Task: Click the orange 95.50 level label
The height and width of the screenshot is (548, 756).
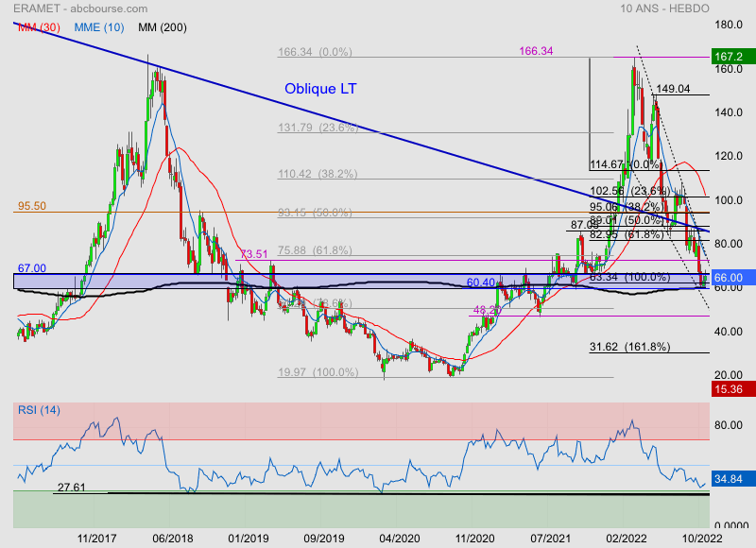Action: point(32,206)
